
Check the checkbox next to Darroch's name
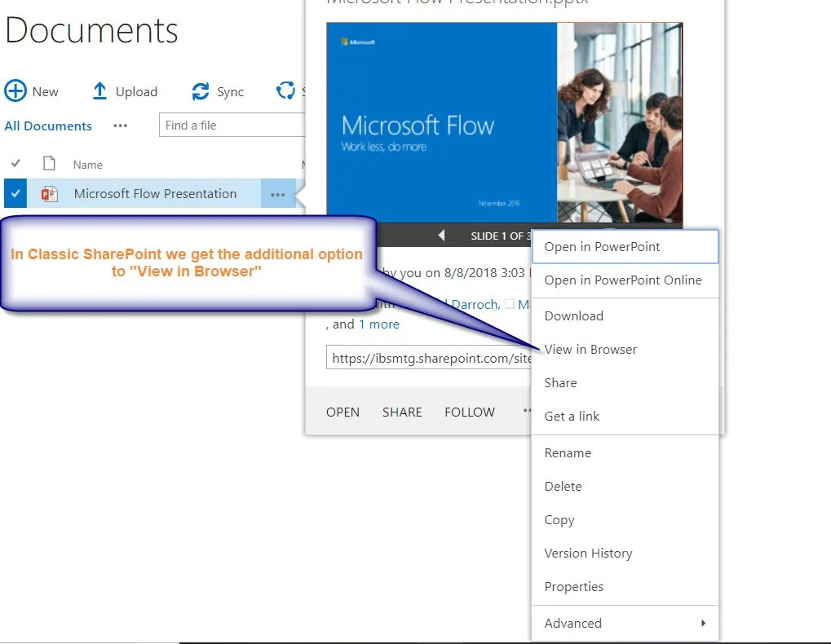pos(511,304)
